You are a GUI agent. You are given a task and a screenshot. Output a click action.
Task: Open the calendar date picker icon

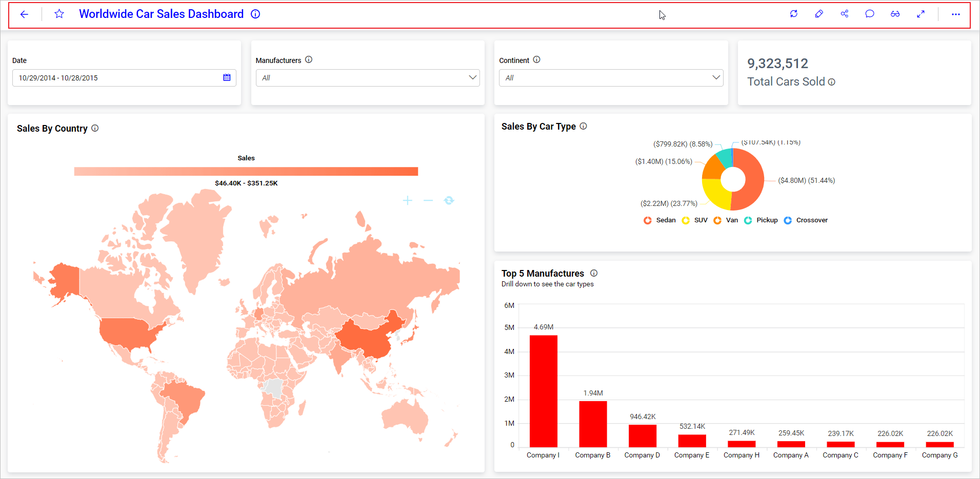(227, 78)
